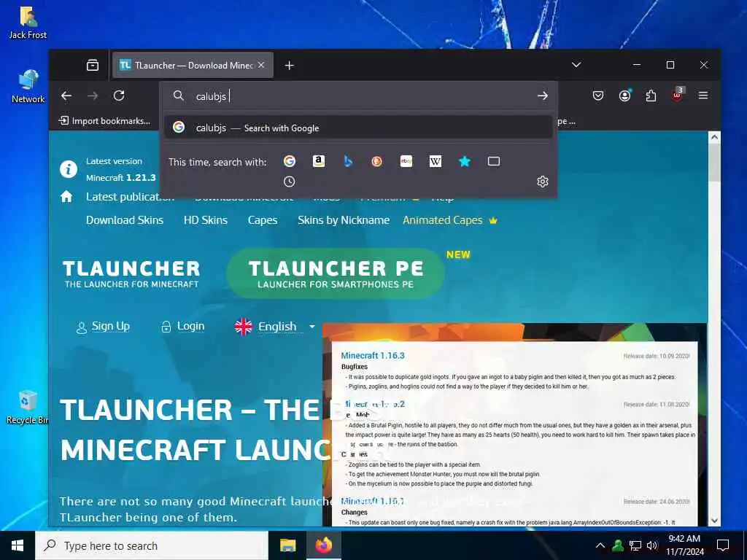Open HD Skins menu item
The width and height of the screenshot is (747, 560).
tap(205, 220)
